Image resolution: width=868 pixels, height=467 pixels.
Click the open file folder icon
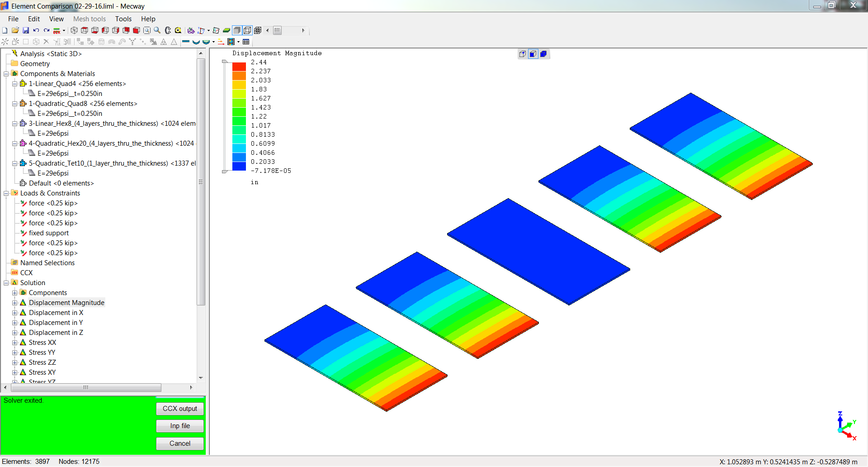point(15,30)
